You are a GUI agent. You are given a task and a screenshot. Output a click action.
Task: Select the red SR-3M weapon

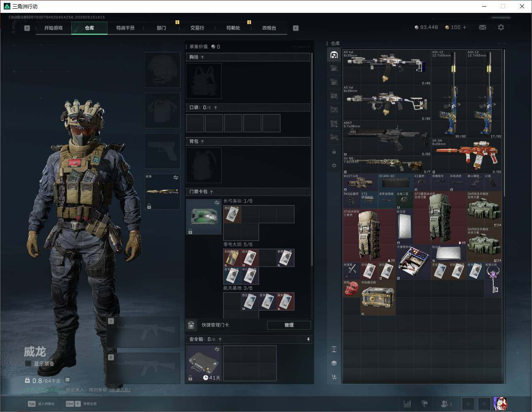click(467, 156)
